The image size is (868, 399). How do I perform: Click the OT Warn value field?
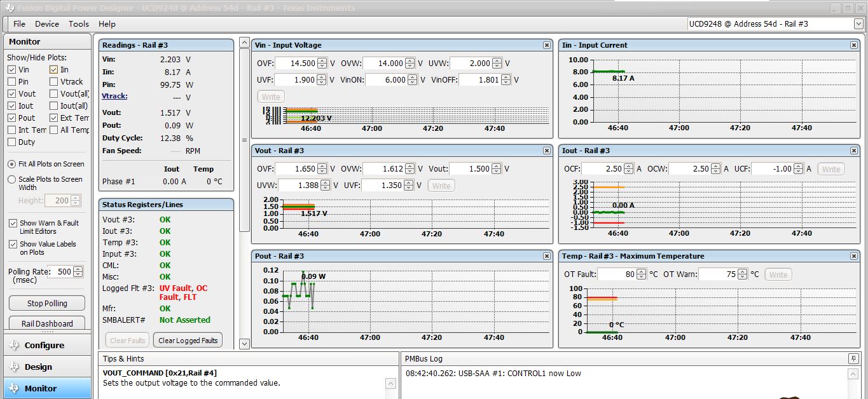tap(717, 274)
